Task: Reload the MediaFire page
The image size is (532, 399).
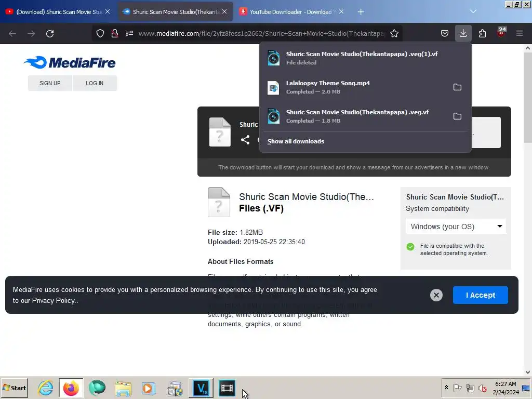Action: [x=50, y=34]
